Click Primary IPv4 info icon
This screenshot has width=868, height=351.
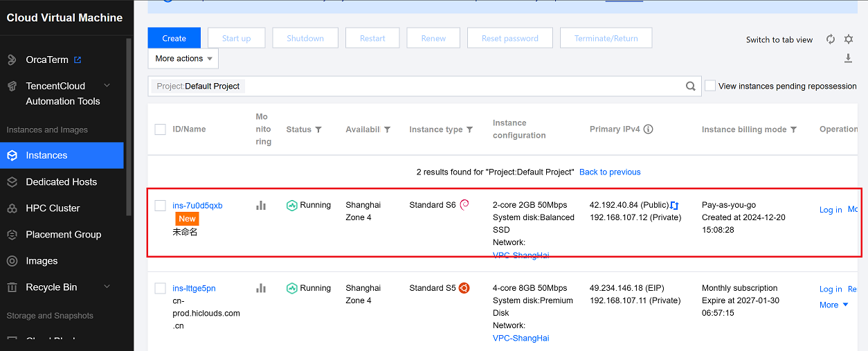pos(649,129)
